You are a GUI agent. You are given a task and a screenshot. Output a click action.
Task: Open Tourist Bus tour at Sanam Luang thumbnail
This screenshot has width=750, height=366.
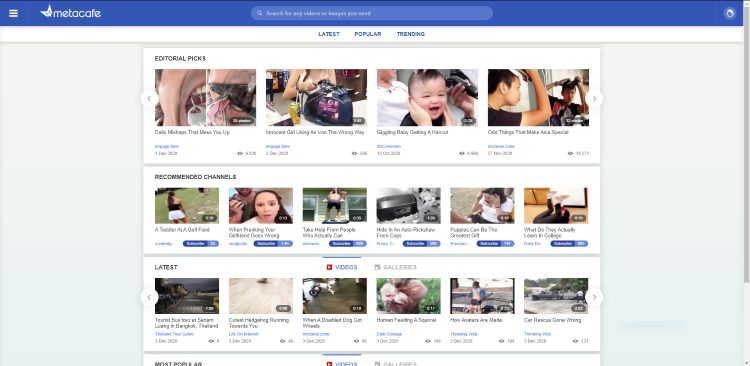click(187, 296)
